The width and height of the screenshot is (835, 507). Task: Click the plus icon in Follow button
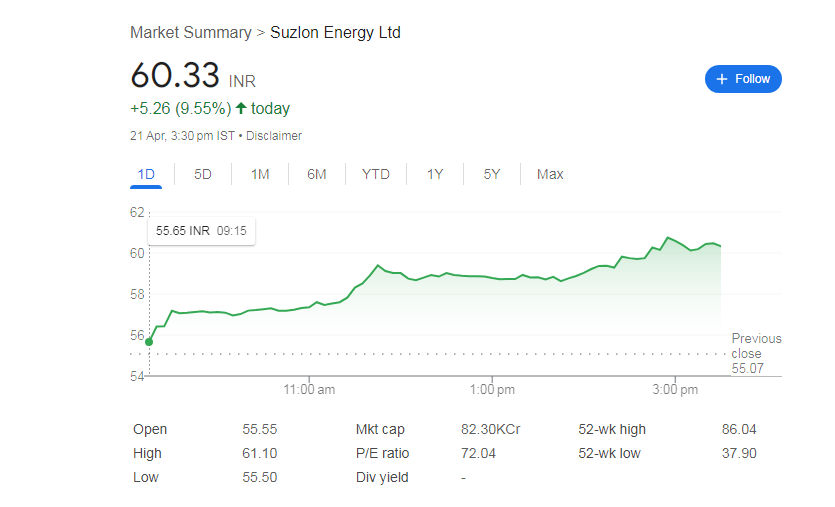point(722,79)
